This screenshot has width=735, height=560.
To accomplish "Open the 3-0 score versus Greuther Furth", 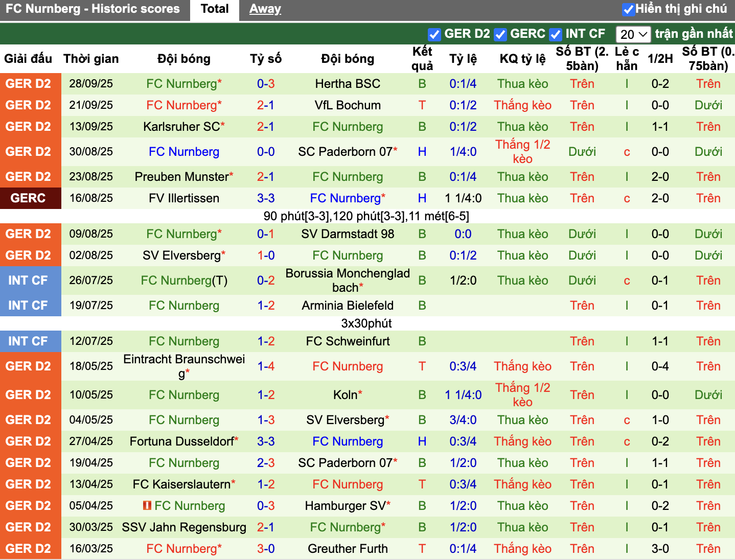I will (x=266, y=549).
